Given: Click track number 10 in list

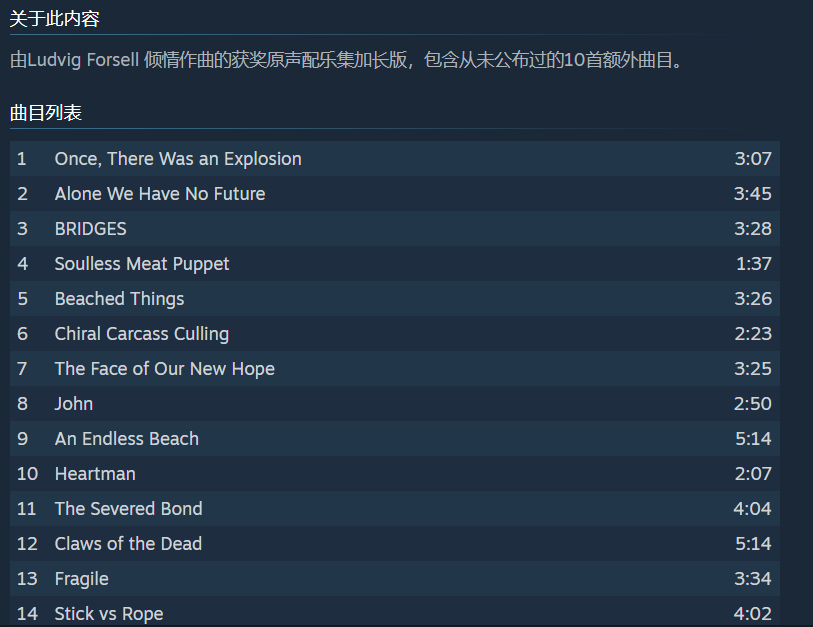Looking at the screenshot, I should pyautogui.click(x=27, y=473).
